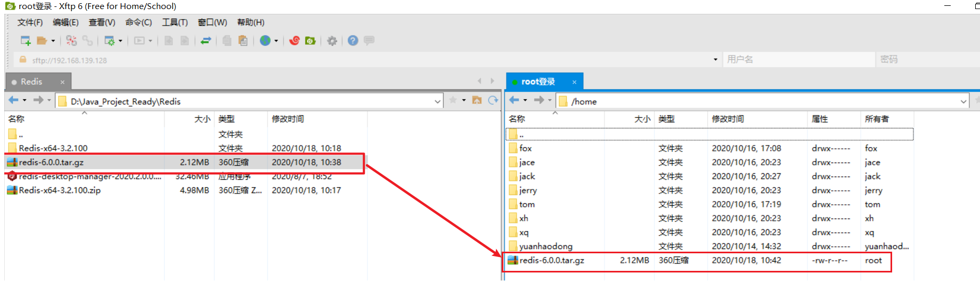
Task: Switch to the Redis local tab
Action: pyautogui.click(x=31, y=82)
